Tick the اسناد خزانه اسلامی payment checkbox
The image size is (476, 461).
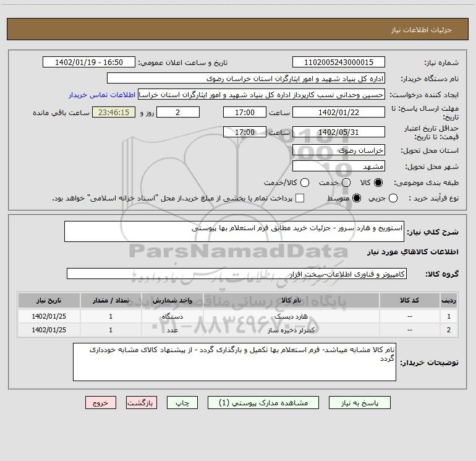pyautogui.click(x=300, y=198)
